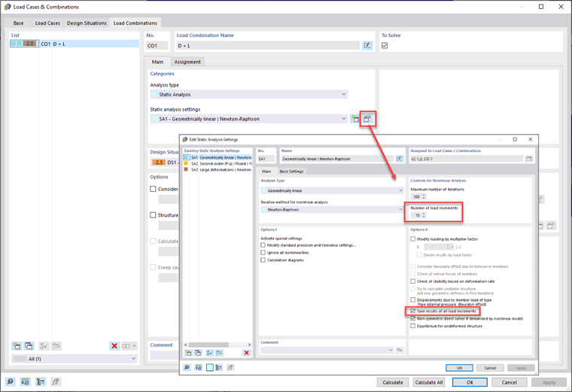
Task: Click the formula script icon in main window
Action: coord(56,381)
